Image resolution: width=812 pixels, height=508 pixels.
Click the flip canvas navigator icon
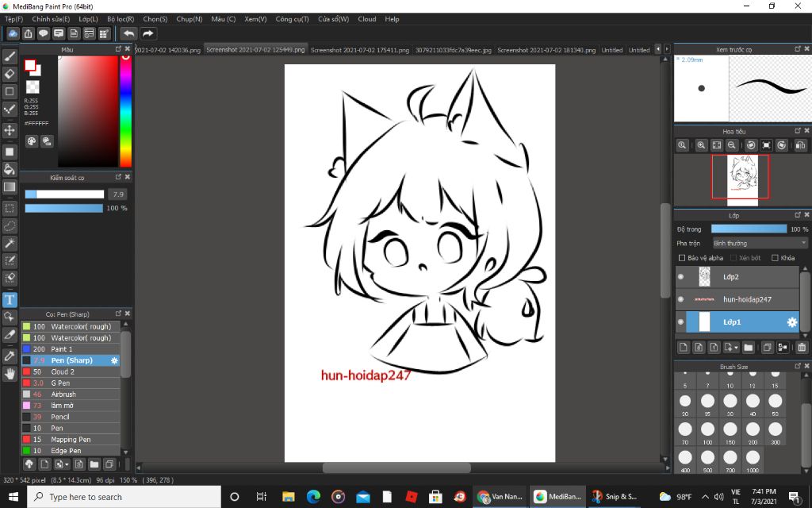coord(800,146)
